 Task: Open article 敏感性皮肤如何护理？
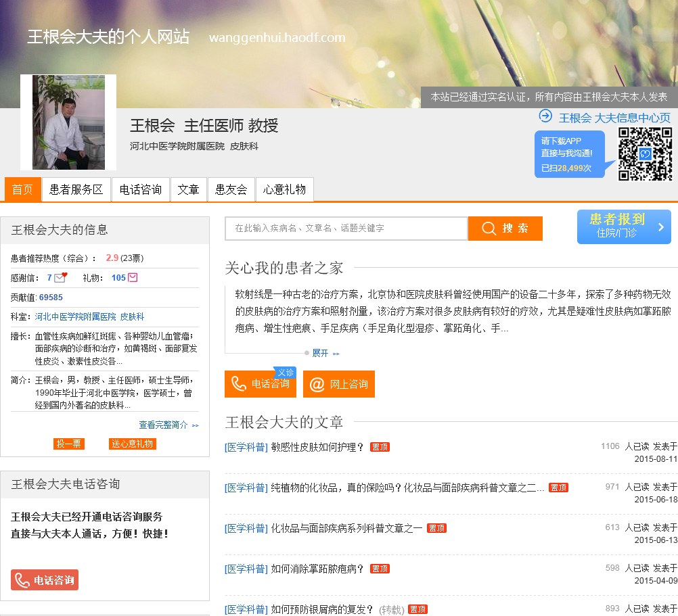point(317,447)
